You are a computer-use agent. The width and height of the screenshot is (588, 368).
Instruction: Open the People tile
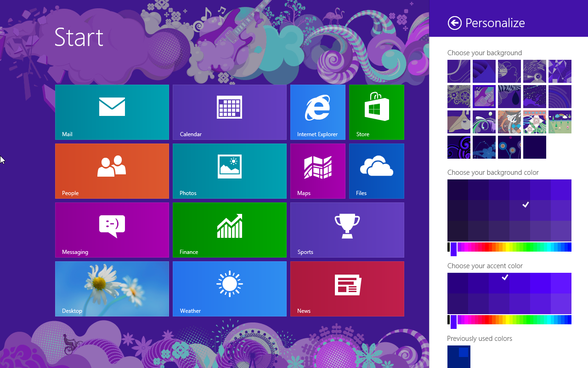112,171
